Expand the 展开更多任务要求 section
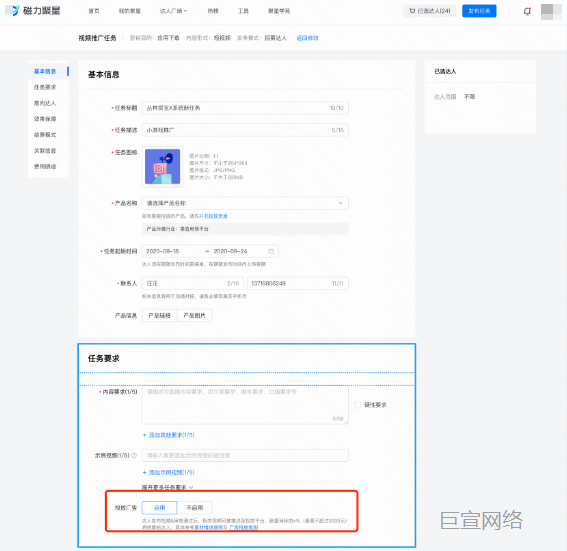567x551 pixels. tap(167, 487)
